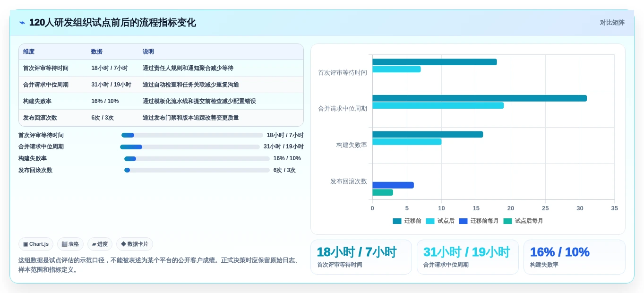Select table cell 6次 / 3次
This screenshot has height=293, width=644.
[103, 118]
